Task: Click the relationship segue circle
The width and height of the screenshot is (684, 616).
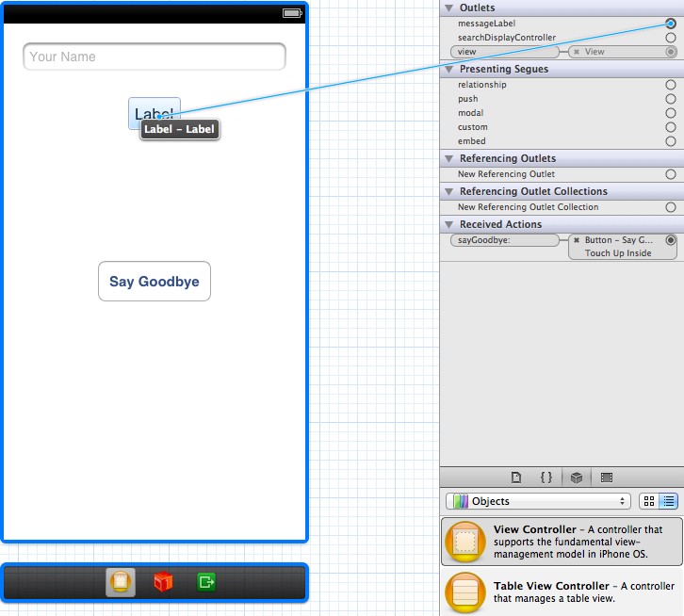Action: [671, 85]
